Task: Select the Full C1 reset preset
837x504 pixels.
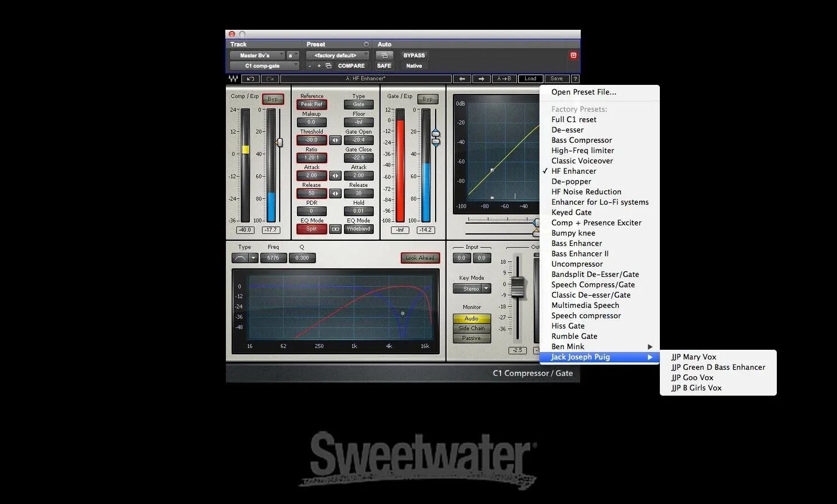Action: [600, 119]
